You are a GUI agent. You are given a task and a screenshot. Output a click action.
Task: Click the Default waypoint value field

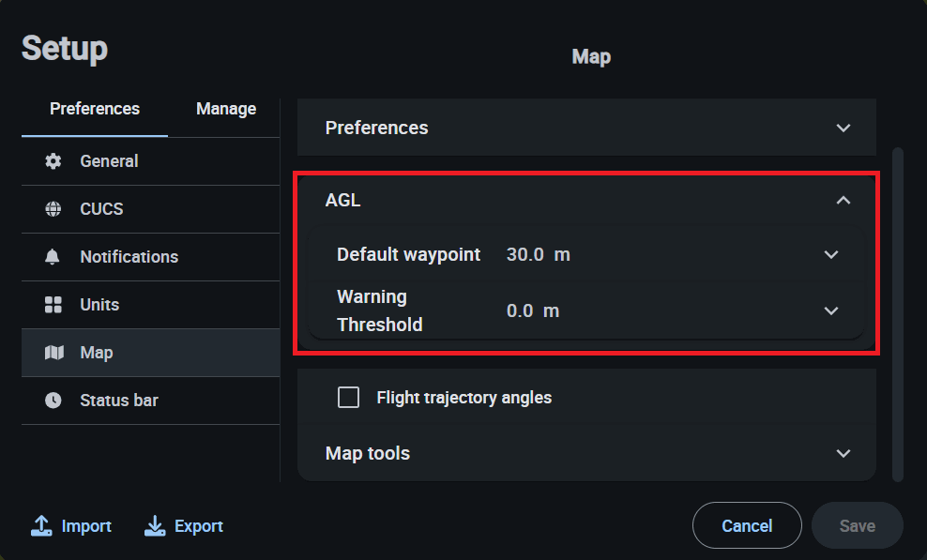point(524,254)
